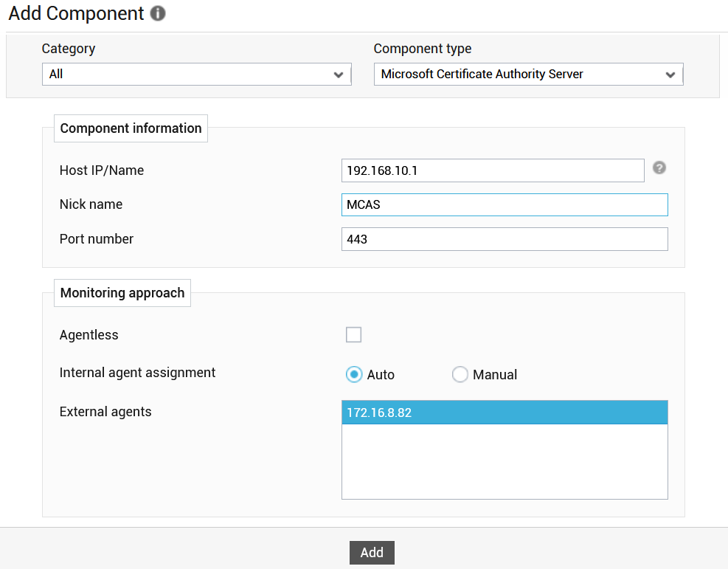This screenshot has height=569, width=728.
Task: Click the Component information section header
Action: (131, 128)
